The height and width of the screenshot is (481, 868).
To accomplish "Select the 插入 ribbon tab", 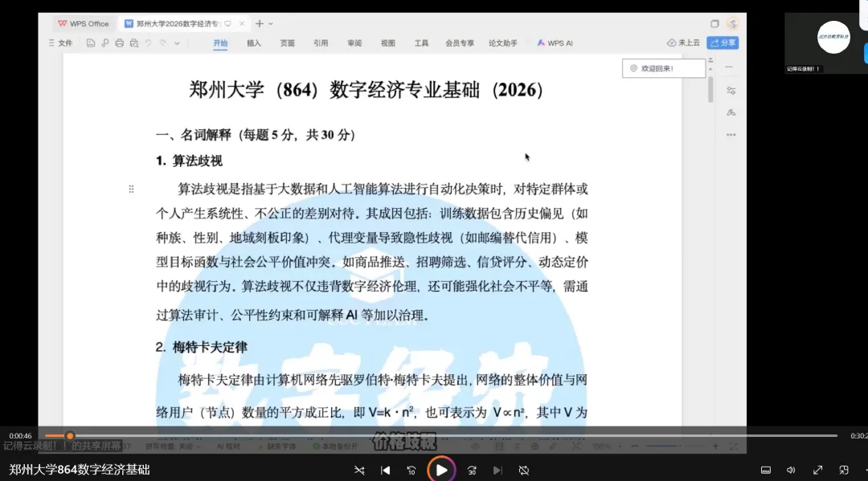I will (x=253, y=43).
